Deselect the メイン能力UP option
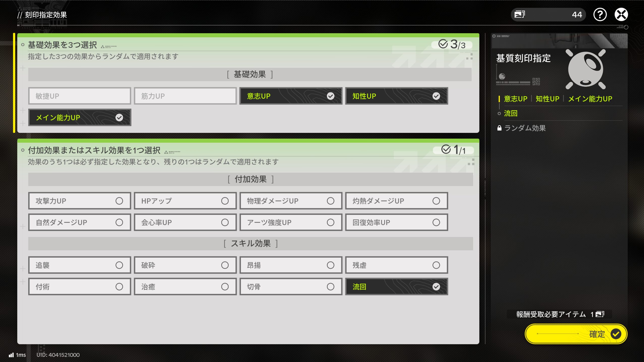The height and width of the screenshot is (362, 644). [x=80, y=117]
